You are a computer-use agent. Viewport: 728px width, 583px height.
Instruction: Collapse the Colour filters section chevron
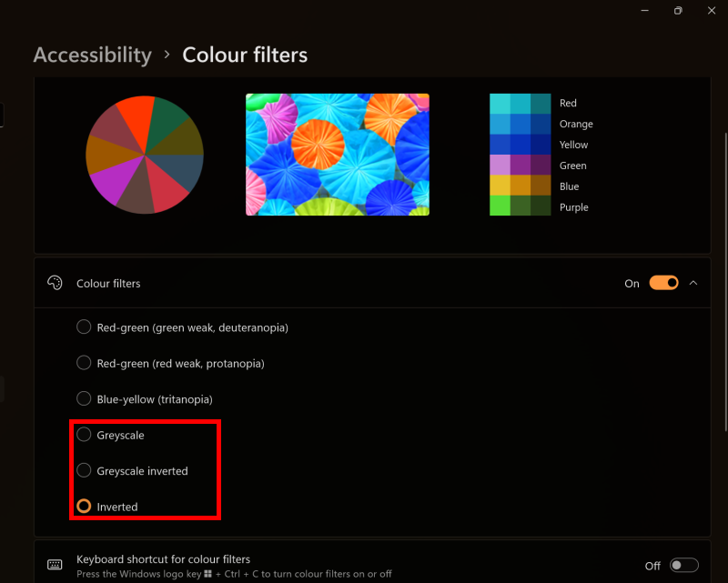693,283
